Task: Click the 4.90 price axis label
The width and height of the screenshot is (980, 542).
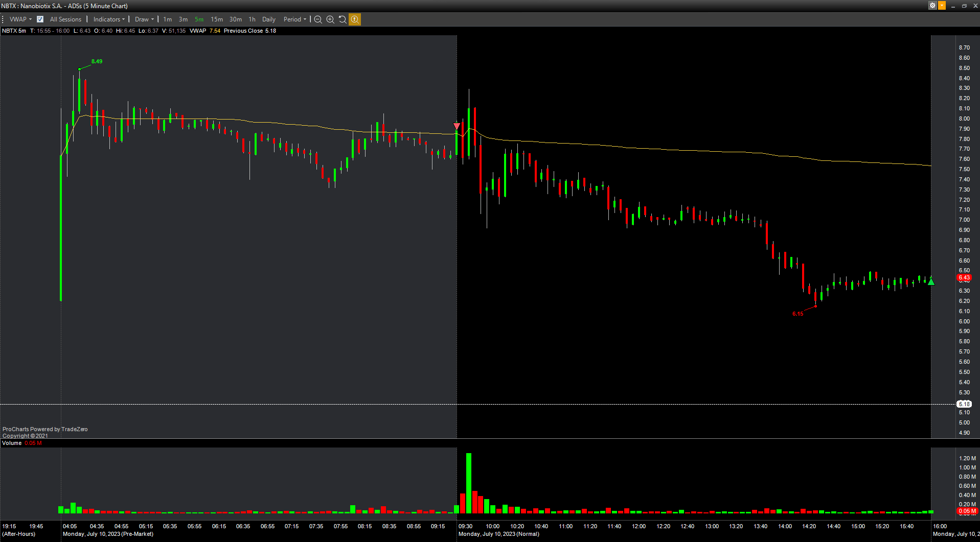Action: click(964, 433)
